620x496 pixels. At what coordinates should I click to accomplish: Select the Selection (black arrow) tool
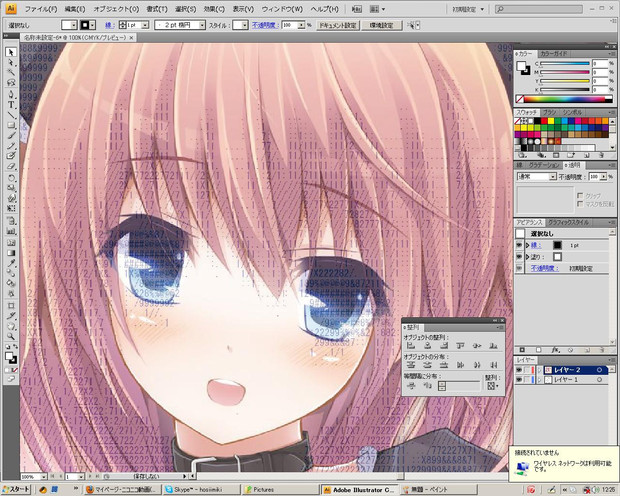tap(11, 52)
